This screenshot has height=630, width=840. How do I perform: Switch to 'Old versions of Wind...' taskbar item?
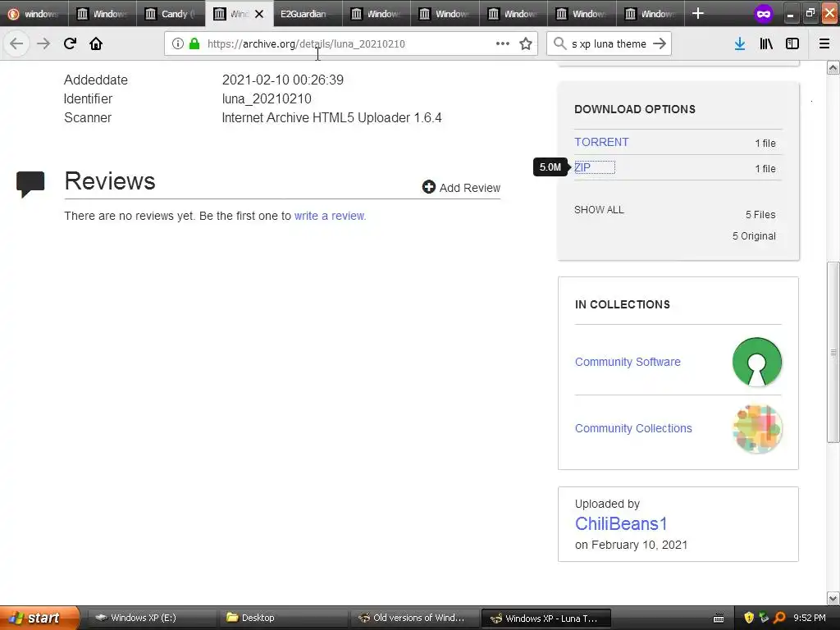pos(414,618)
